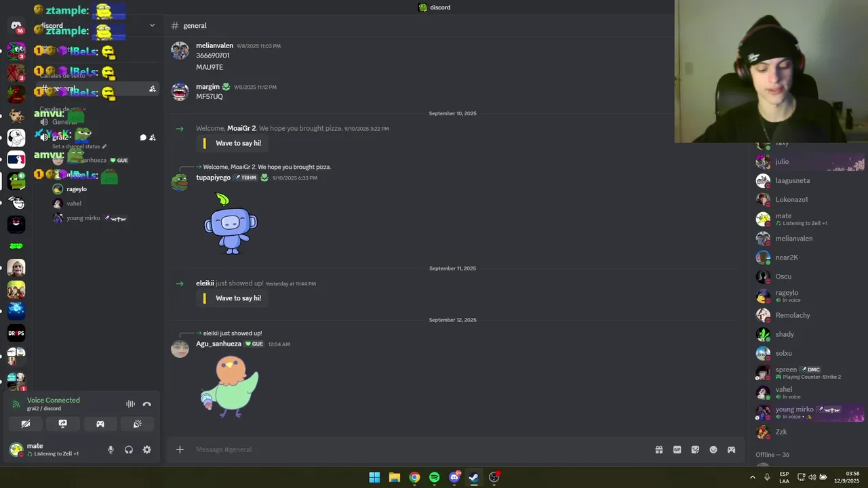Screen dimensions: 868x488
Task: Open the emoji picker
Action: [x=713, y=449]
